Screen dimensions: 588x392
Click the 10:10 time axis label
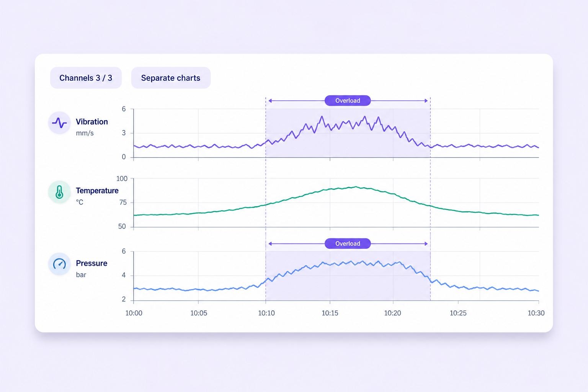pos(266,313)
